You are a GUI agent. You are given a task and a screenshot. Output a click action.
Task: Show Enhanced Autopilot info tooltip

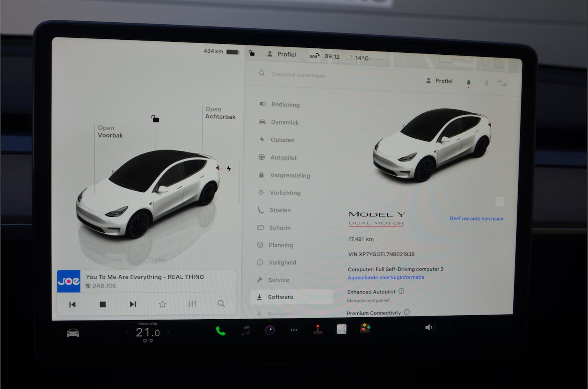[401, 291]
